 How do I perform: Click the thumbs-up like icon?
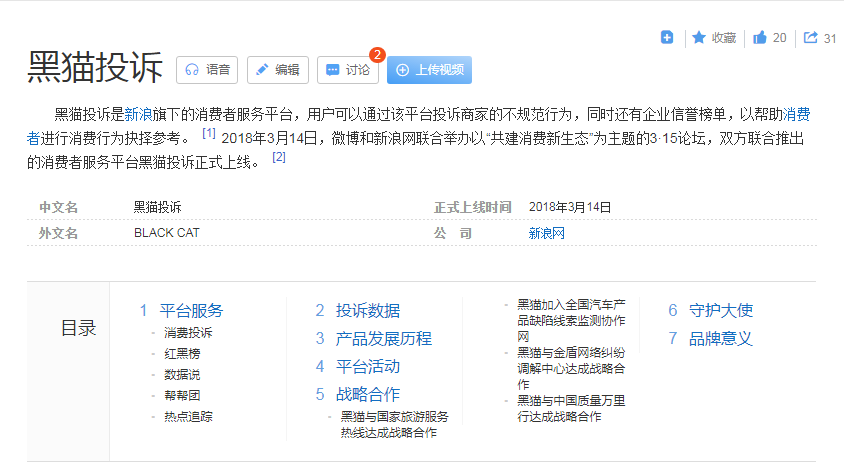click(759, 37)
